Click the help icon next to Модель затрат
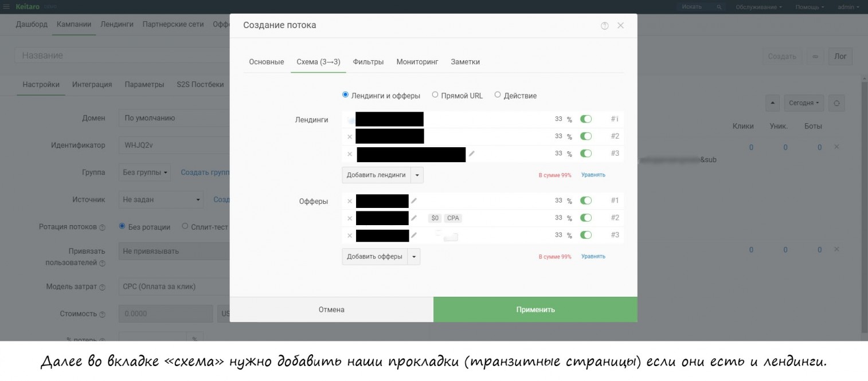This screenshot has height=381, width=868. pyautogui.click(x=102, y=287)
